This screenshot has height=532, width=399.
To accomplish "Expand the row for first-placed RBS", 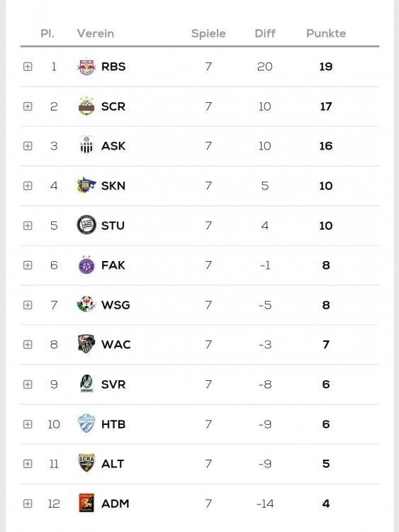I will pyautogui.click(x=28, y=67).
